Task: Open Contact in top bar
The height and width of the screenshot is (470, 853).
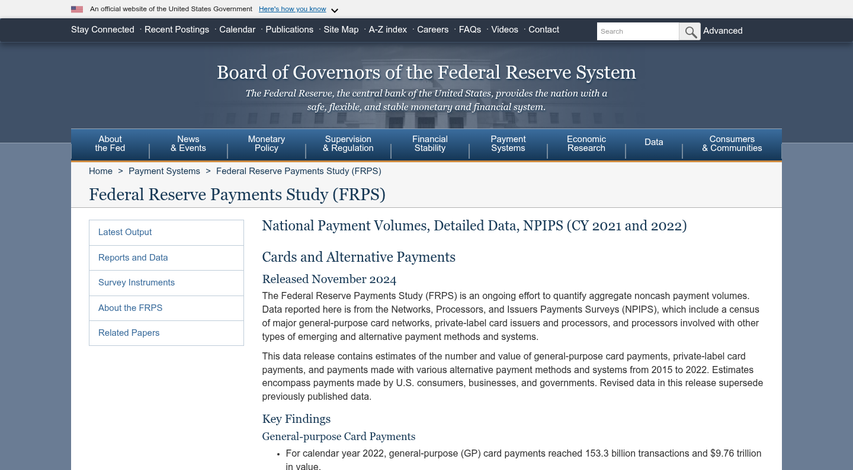Action: pos(543,30)
